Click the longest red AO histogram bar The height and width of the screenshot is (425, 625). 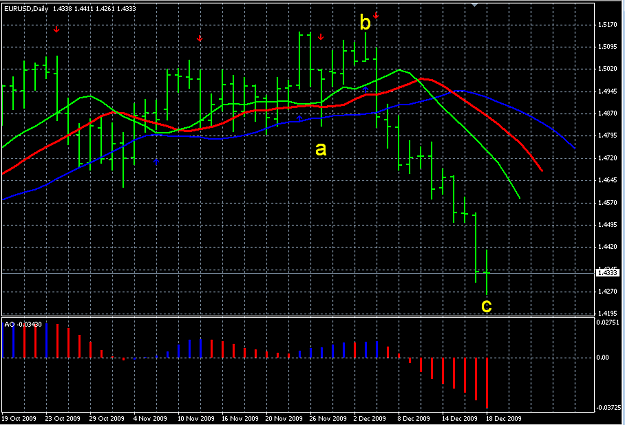pos(487,383)
